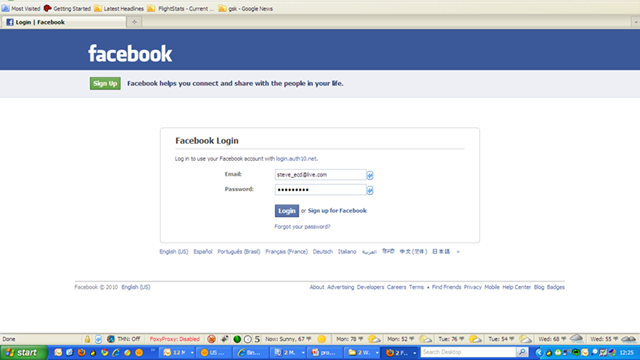Open Most Visited bookmarks folder
Viewport: 640px width, 360px height.
[21, 8]
